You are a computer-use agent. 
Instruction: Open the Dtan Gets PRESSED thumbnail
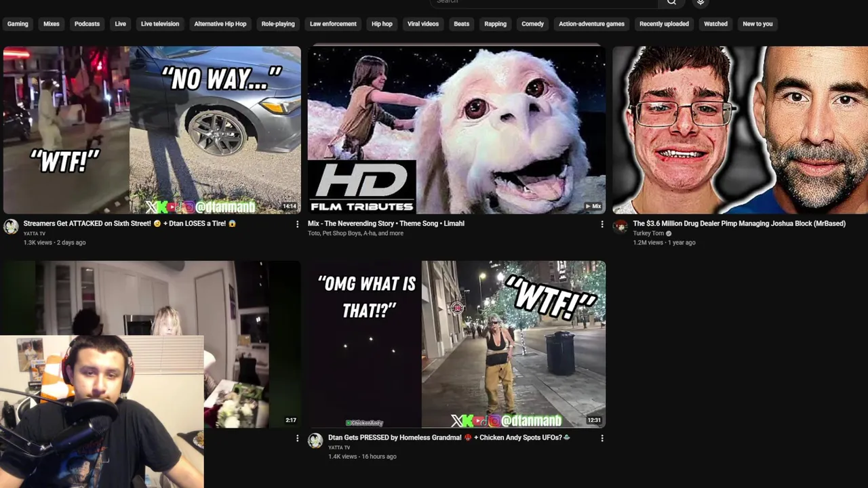coord(456,344)
